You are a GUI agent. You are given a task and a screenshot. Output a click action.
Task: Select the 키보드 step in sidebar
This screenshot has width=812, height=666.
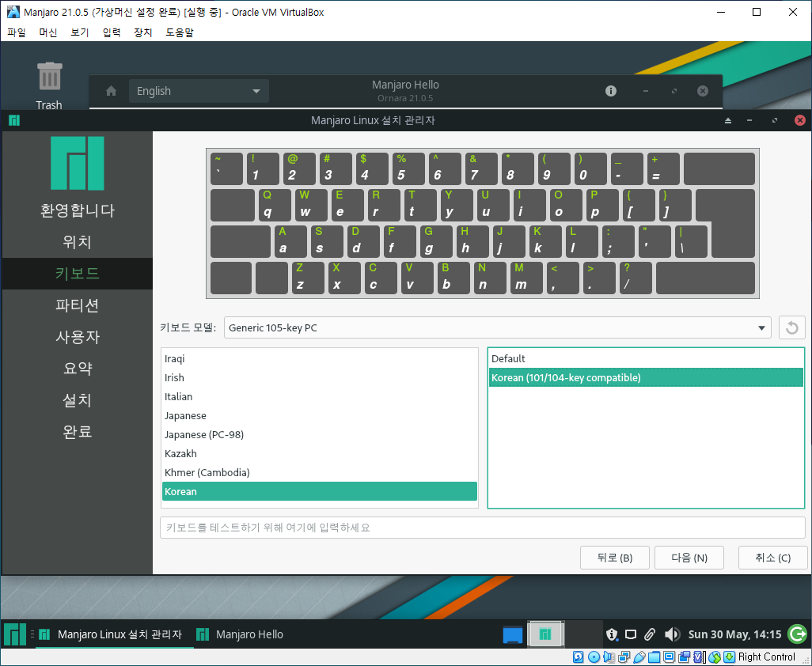pos(77,273)
